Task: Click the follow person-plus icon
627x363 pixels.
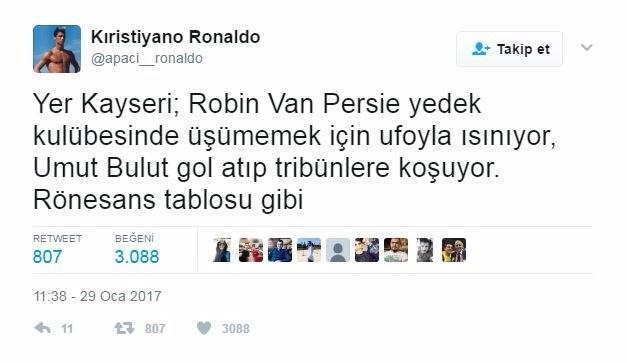Action: pos(481,49)
